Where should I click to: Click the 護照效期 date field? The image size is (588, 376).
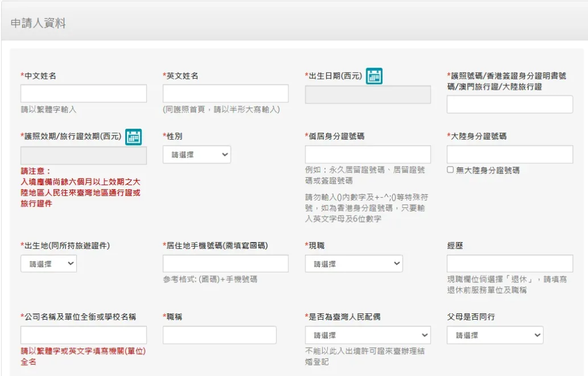click(84, 156)
